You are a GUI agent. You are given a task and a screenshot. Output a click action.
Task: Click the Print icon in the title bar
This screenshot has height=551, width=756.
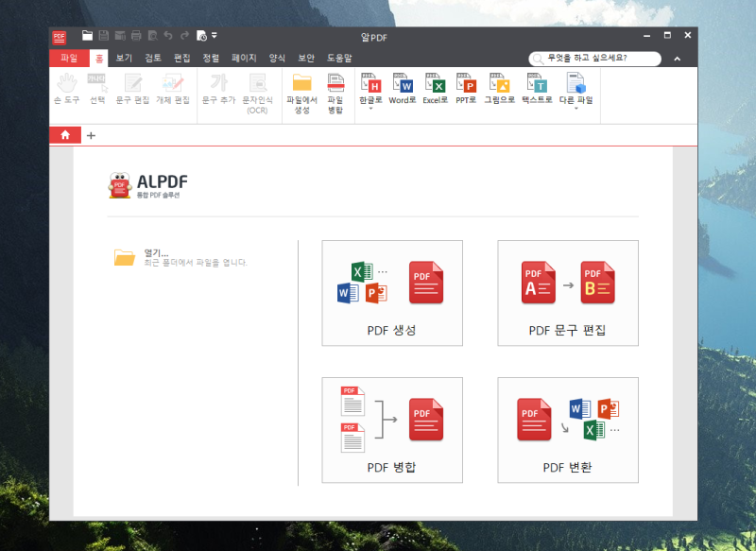[x=136, y=36]
